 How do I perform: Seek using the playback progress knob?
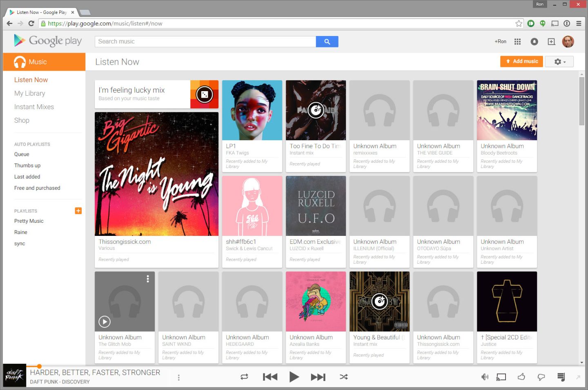[x=39, y=366]
